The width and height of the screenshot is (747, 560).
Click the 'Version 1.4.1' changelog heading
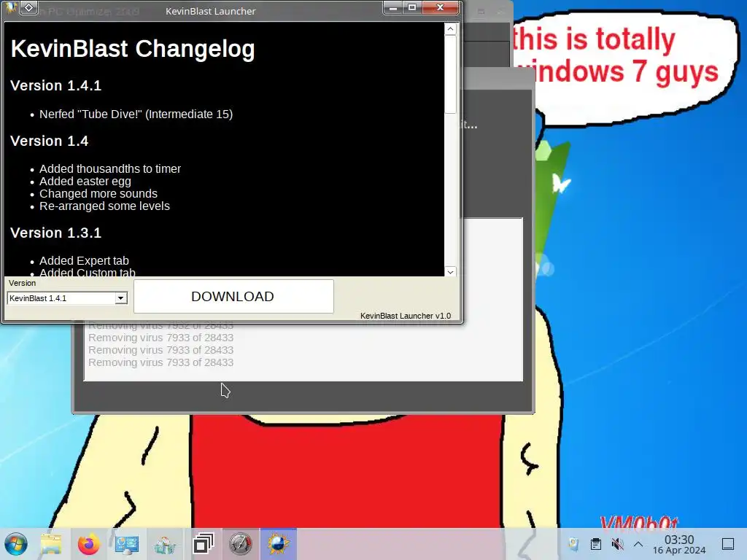click(x=55, y=86)
